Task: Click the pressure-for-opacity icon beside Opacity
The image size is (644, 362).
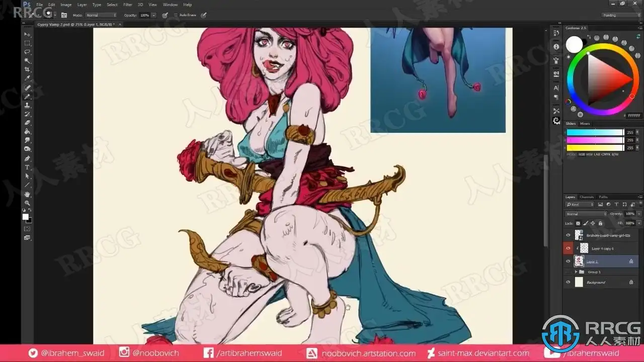Action: tap(165, 15)
